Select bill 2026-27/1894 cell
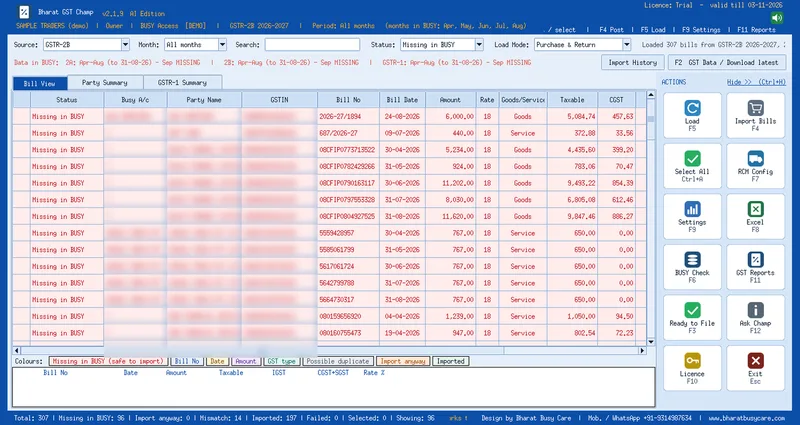800x425 pixels. [x=348, y=117]
